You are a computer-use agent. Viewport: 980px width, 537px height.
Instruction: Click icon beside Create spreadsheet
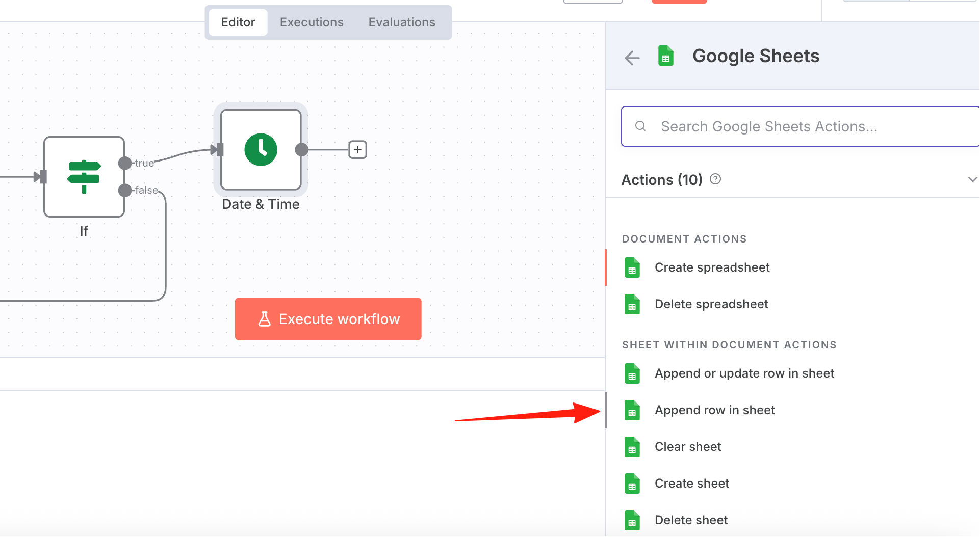[x=632, y=267]
